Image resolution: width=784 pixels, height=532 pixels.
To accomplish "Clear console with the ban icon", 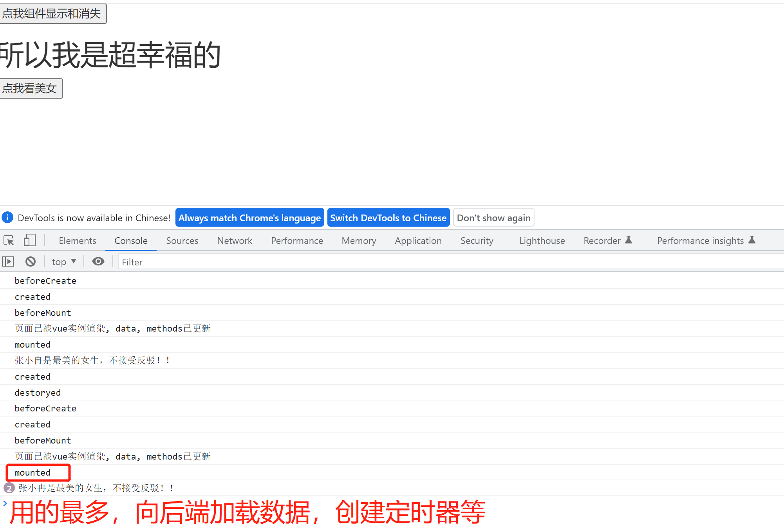I will click(31, 261).
